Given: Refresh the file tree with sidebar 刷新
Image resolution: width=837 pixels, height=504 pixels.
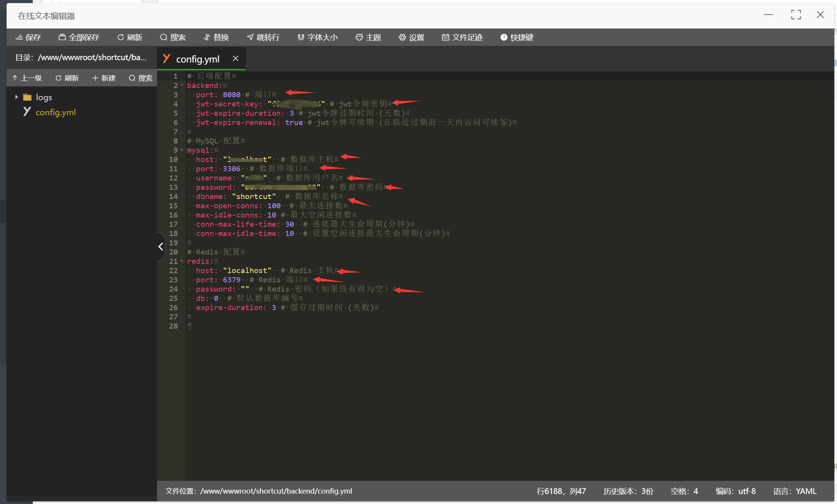Looking at the screenshot, I should click(x=67, y=78).
